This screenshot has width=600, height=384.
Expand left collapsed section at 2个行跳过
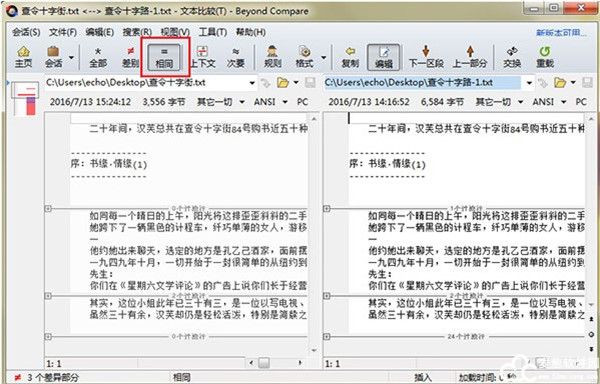(x=48, y=296)
